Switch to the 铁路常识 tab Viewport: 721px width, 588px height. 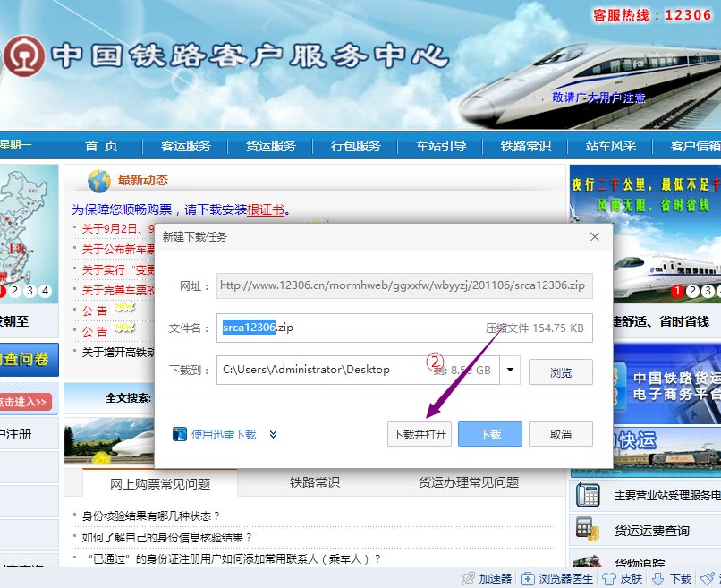pos(314,482)
